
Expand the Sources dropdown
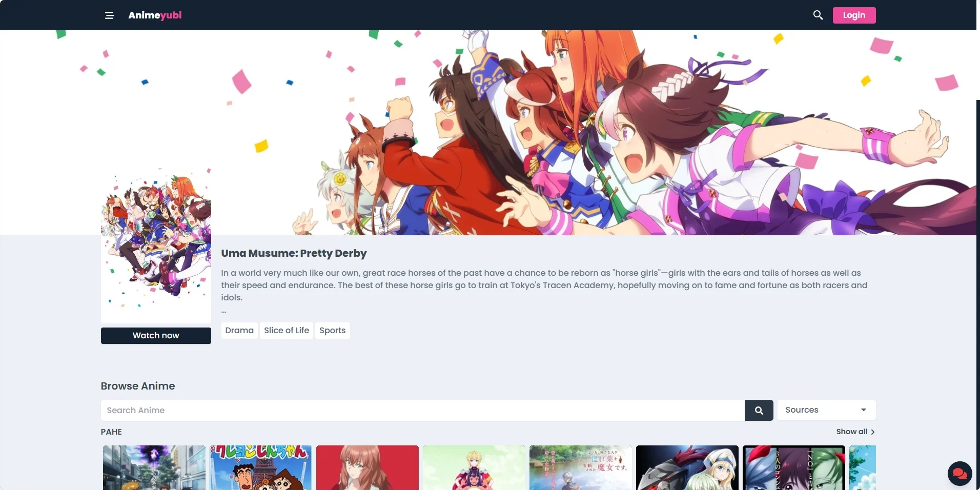click(x=826, y=410)
